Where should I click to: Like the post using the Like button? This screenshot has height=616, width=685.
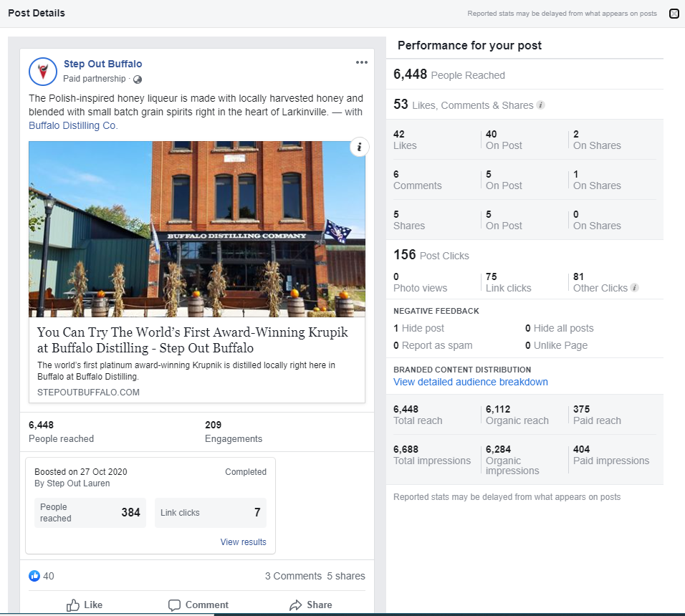(85, 605)
